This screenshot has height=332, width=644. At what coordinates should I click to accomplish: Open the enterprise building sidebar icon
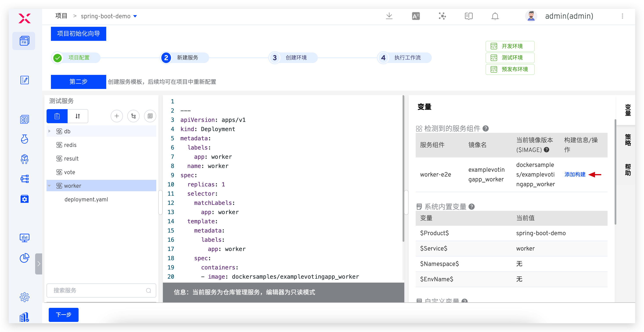pyautogui.click(x=24, y=317)
